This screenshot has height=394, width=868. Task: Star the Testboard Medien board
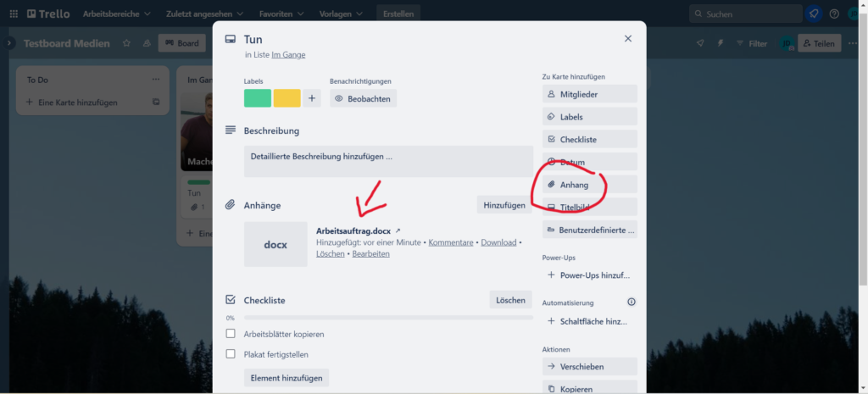click(x=127, y=43)
